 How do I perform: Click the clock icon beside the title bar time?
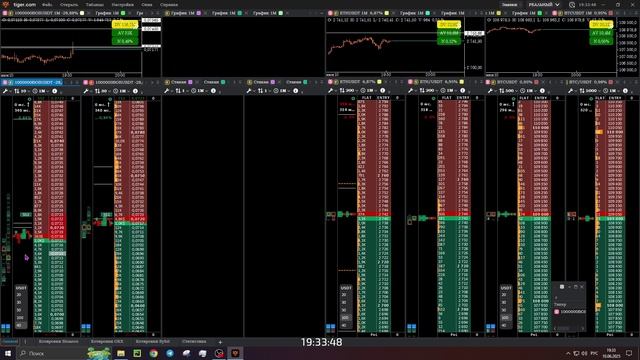coord(572,5)
